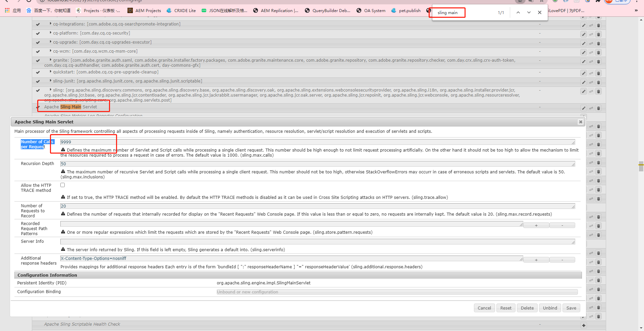Click the pencil icon in cq-wcm row

point(584,53)
